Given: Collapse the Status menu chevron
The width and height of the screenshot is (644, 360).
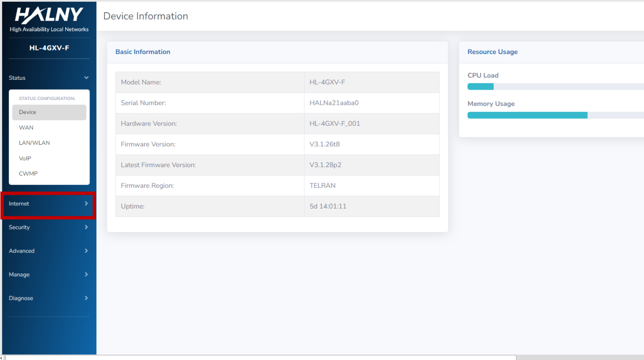Looking at the screenshot, I should pyautogui.click(x=86, y=78).
